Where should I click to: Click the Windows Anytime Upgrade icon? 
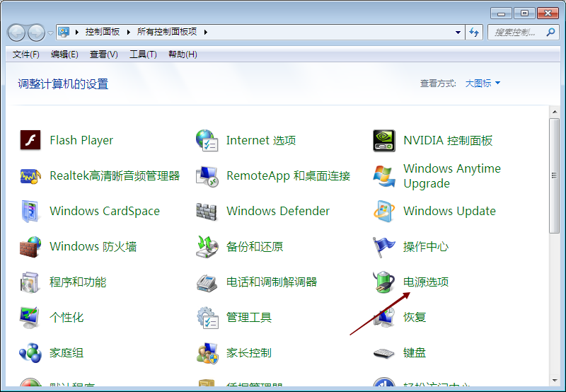pos(383,176)
